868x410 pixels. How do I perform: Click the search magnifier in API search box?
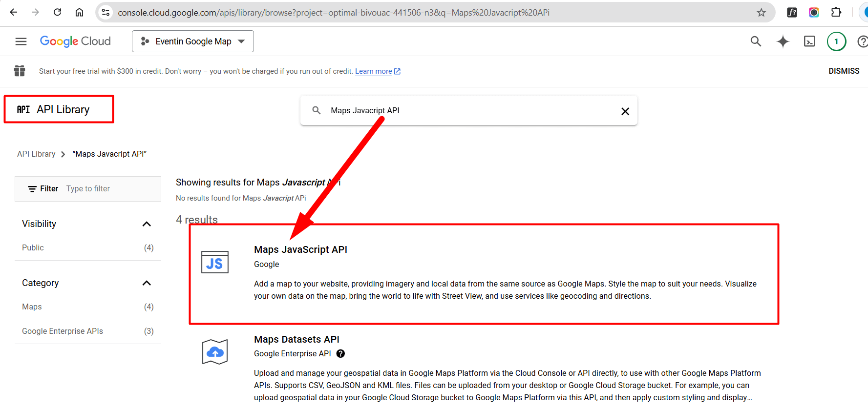pos(317,110)
